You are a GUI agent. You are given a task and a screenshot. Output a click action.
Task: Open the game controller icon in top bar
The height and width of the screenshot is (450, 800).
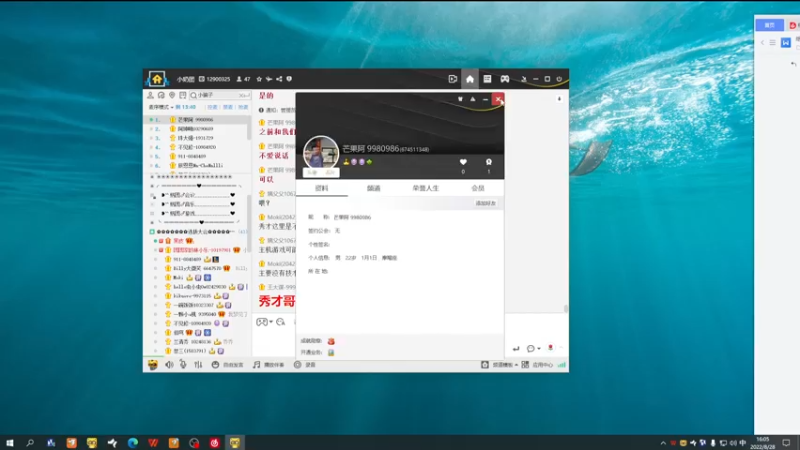point(505,79)
